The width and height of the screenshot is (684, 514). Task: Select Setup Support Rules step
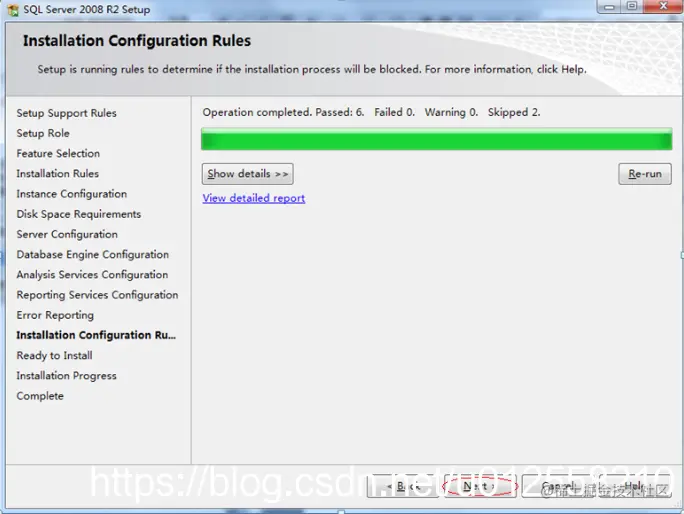[66, 113]
